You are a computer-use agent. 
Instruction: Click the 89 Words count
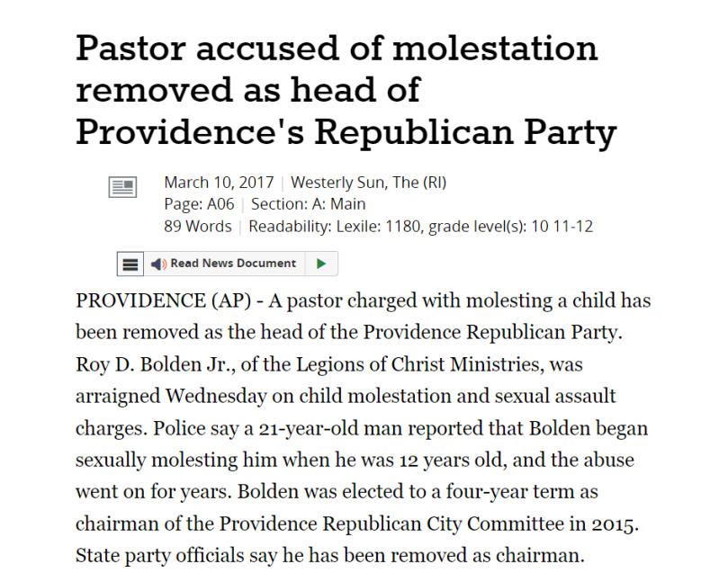[x=198, y=227]
